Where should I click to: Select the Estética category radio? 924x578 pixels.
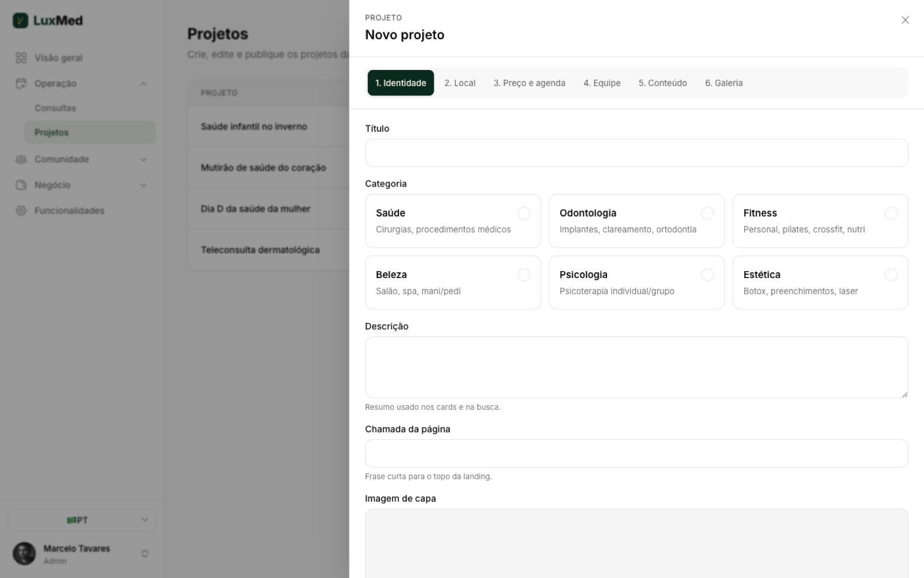(x=891, y=275)
